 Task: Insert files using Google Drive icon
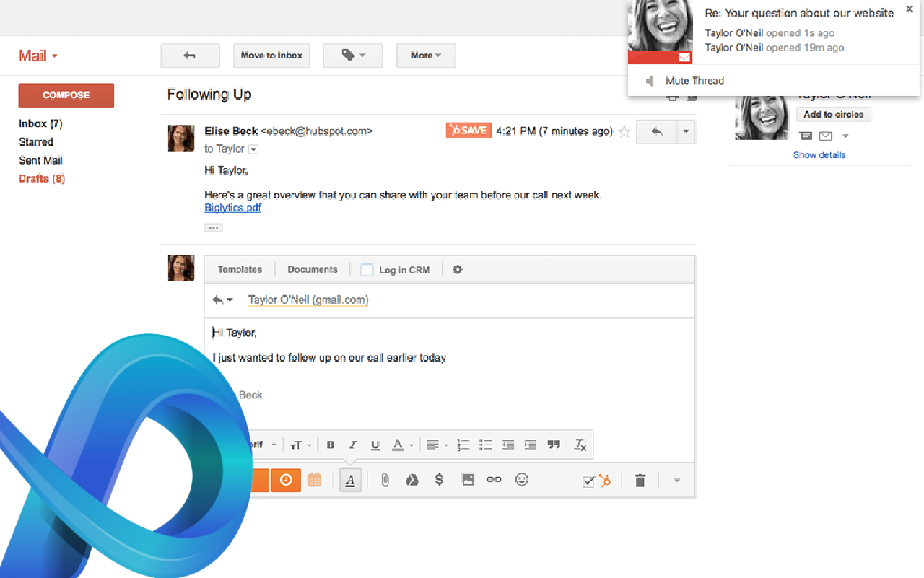pos(412,480)
